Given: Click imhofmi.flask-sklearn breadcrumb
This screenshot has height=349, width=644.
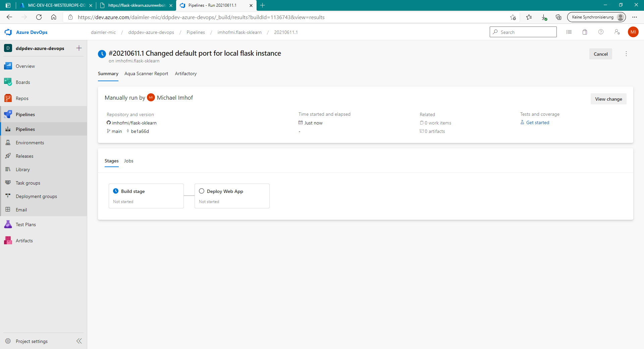Looking at the screenshot, I should point(239,32).
